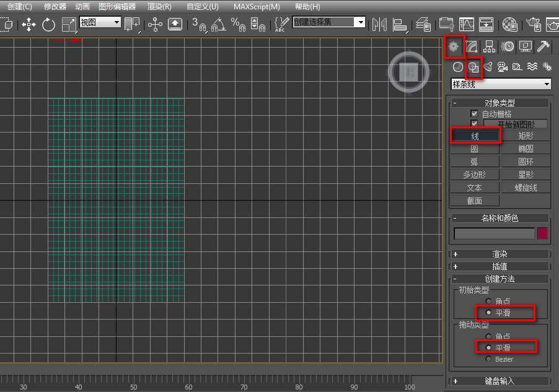Click the 螺旋线 shape button

click(526, 188)
